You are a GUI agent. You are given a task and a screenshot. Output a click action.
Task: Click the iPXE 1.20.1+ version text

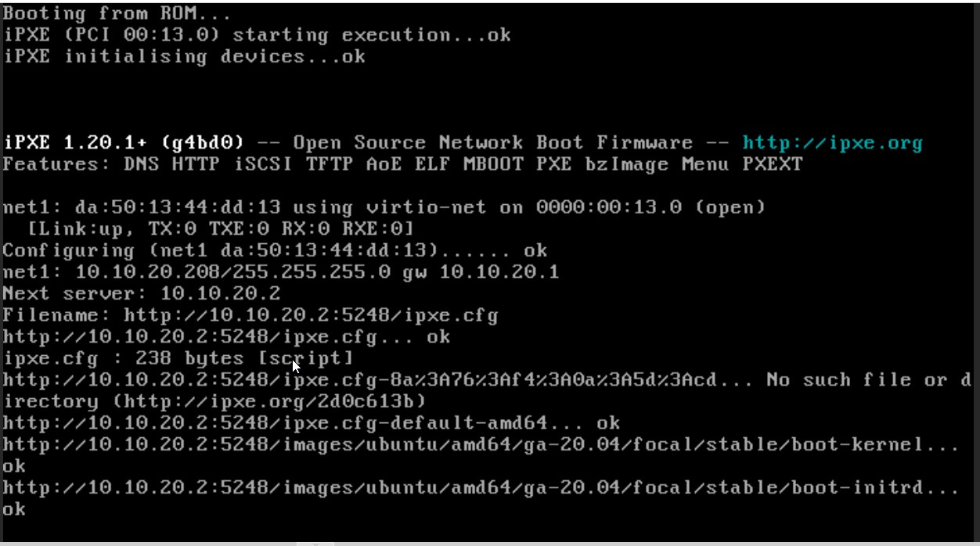click(x=124, y=143)
